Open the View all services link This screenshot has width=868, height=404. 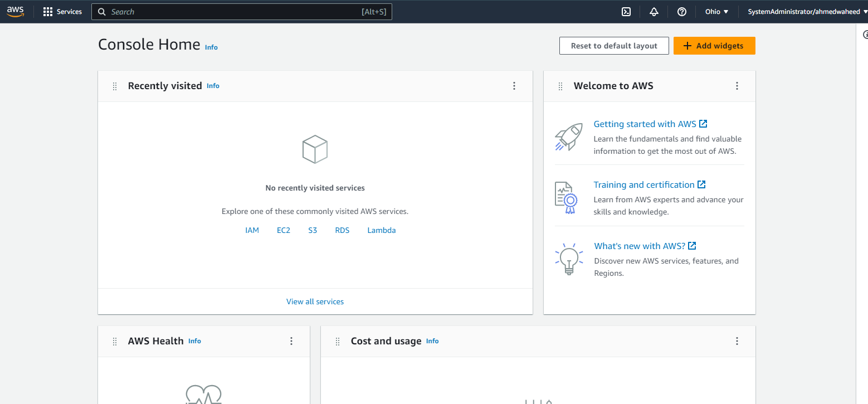coord(315,301)
